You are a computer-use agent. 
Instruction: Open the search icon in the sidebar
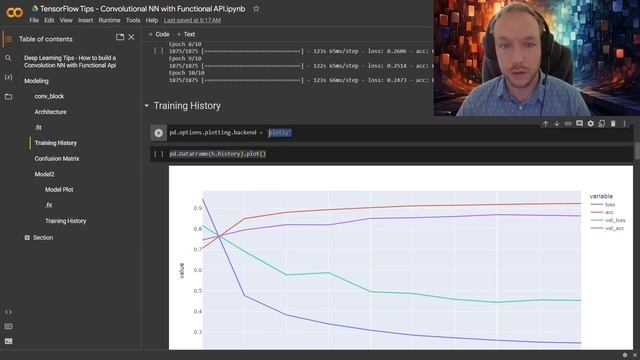(x=8, y=58)
